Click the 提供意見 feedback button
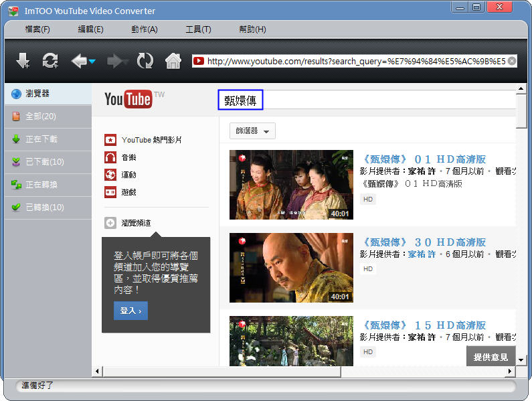532x401 pixels. tap(491, 357)
